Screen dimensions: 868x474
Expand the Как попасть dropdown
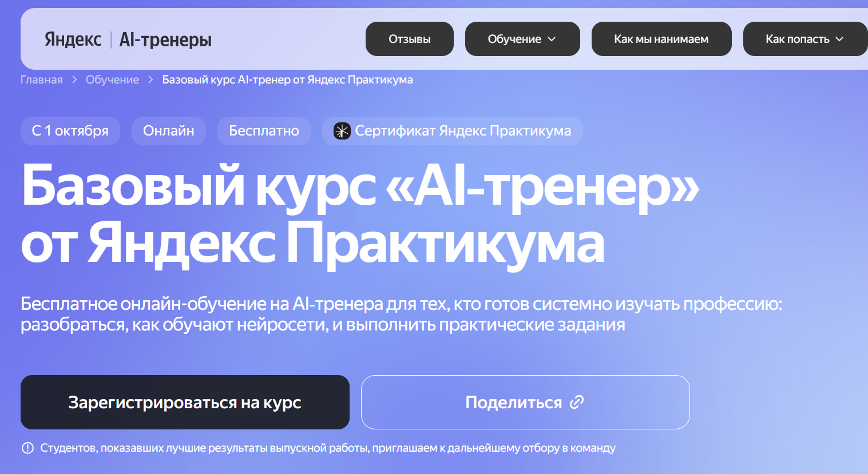click(x=805, y=39)
